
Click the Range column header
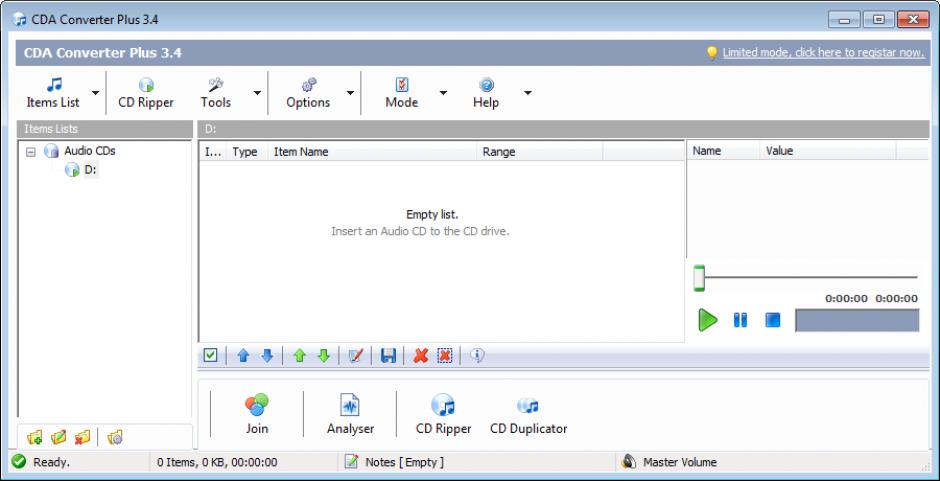(540, 152)
